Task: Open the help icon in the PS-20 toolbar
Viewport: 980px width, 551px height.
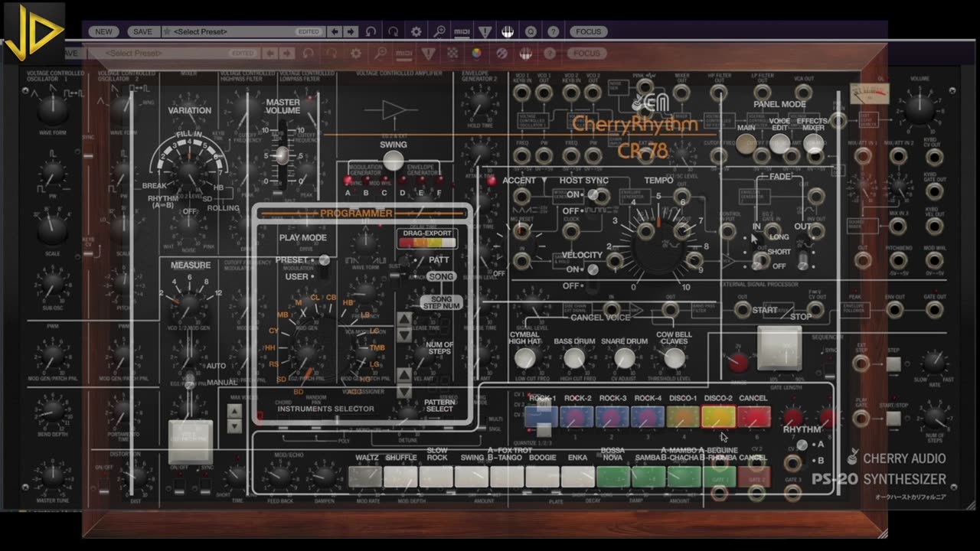Action: click(549, 54)
